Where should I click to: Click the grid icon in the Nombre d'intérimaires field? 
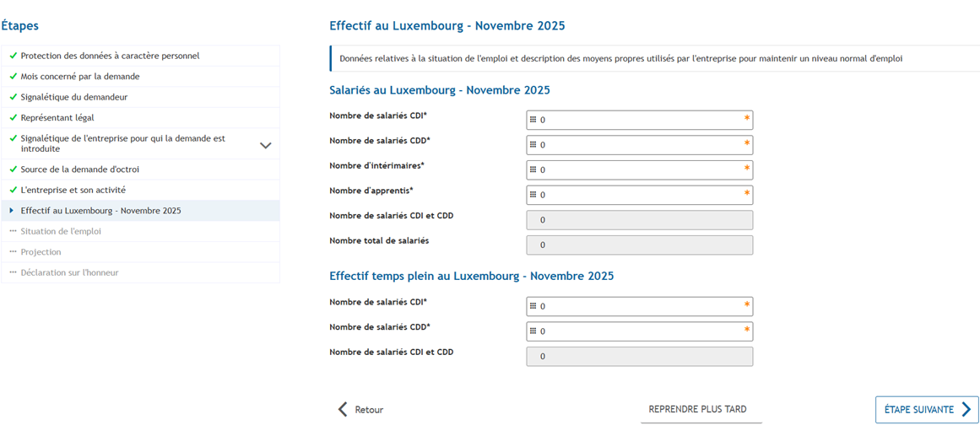point(533,169)
